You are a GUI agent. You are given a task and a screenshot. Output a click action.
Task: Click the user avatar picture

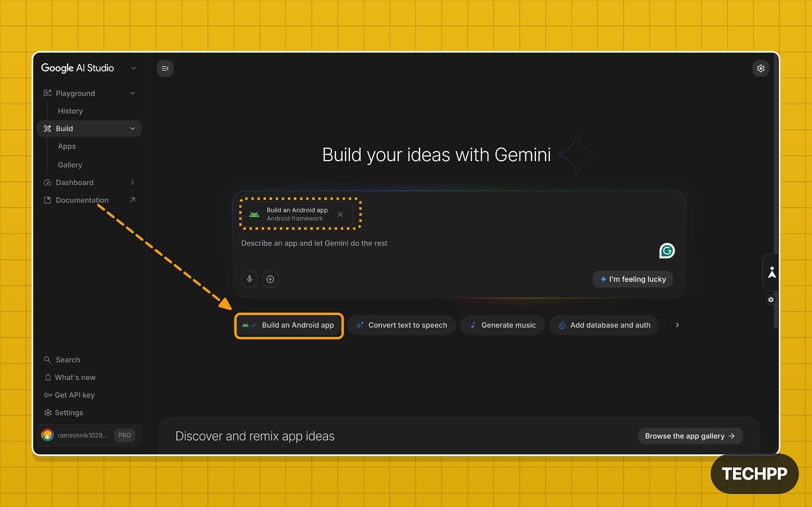[48, 435]
